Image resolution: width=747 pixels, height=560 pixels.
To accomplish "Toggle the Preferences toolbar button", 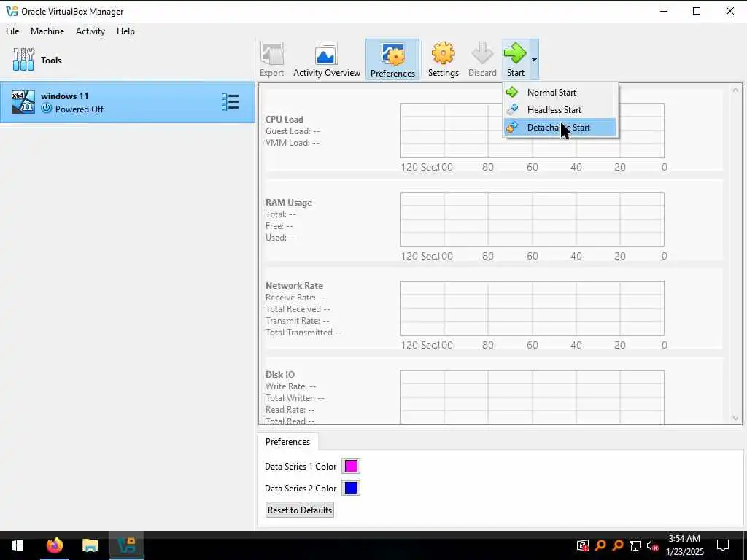I will click(392, 60).
